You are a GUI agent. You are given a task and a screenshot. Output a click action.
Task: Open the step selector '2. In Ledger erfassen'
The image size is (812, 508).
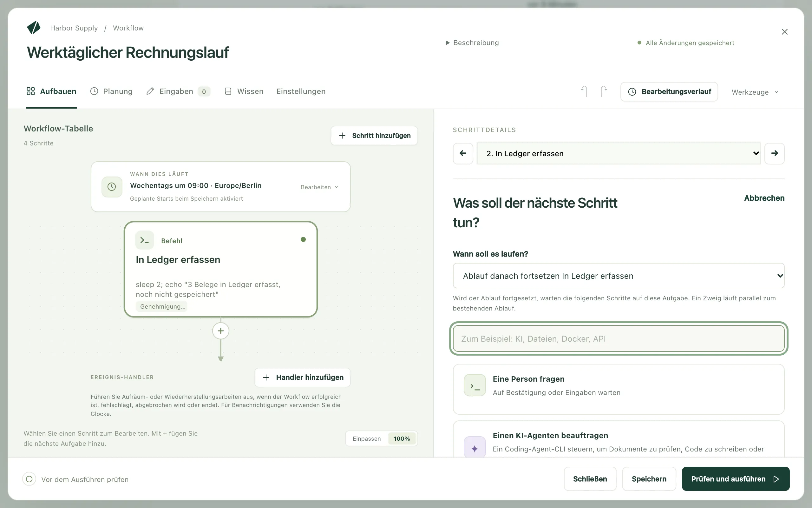(619, 154)
